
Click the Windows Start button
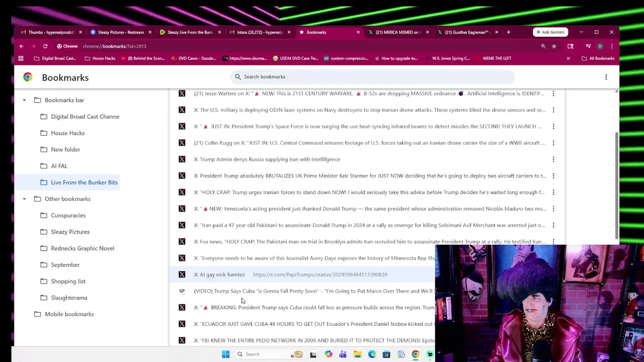click(x=225, y=354)
